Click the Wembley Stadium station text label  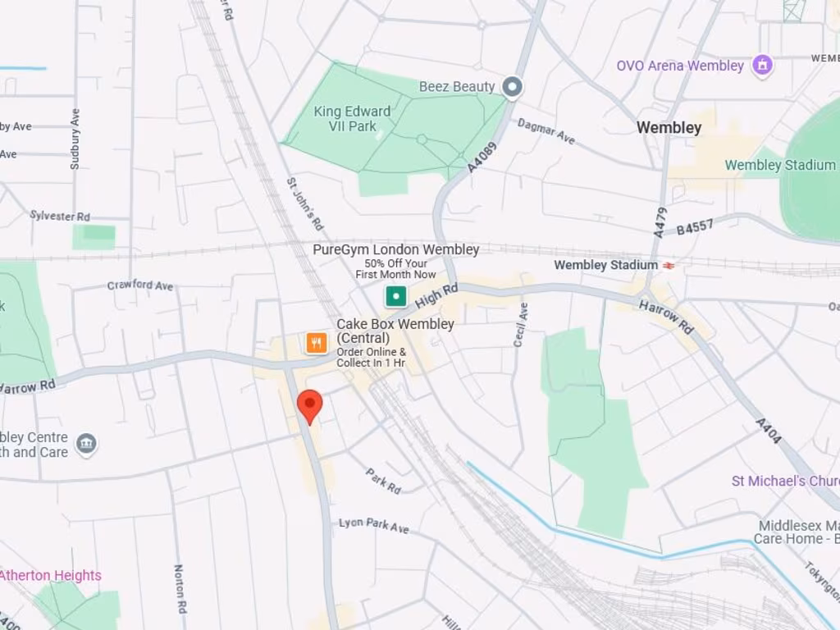tap(606, 265)
